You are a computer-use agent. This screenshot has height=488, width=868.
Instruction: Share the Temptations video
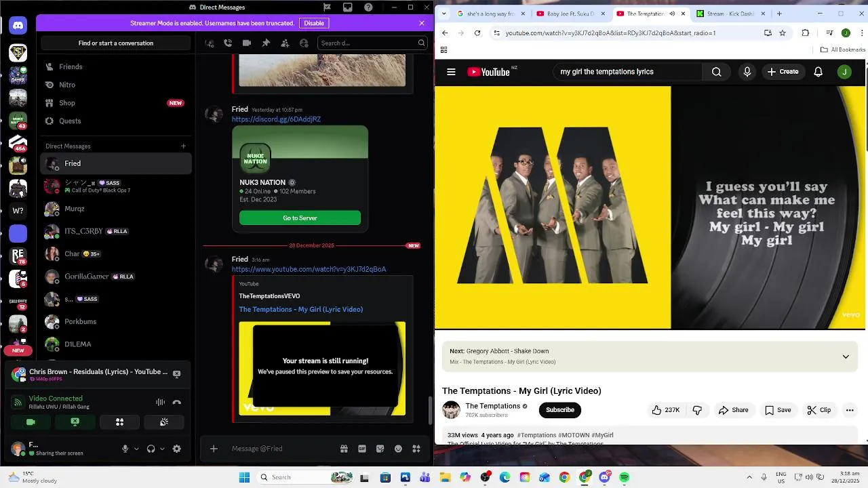(734, 410)
